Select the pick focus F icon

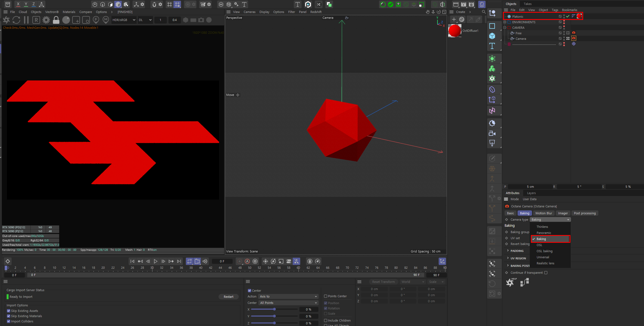point(96,20)
